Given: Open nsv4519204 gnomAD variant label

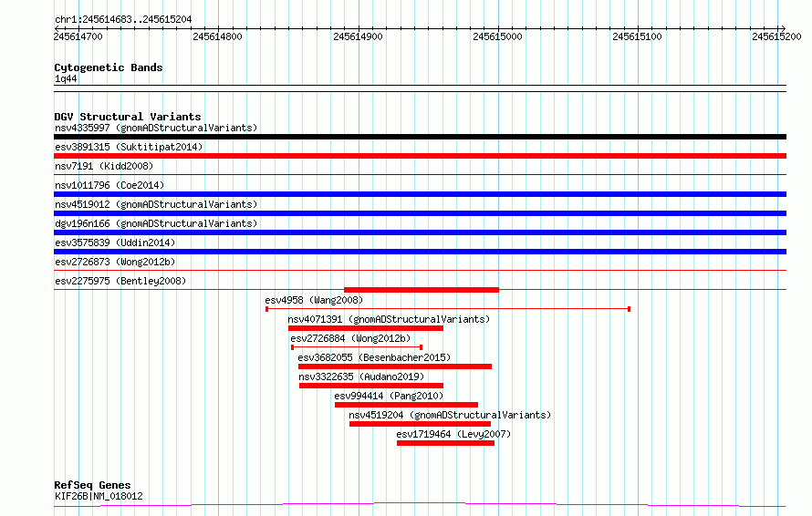Looking at the screenshot, I should 450,415.
